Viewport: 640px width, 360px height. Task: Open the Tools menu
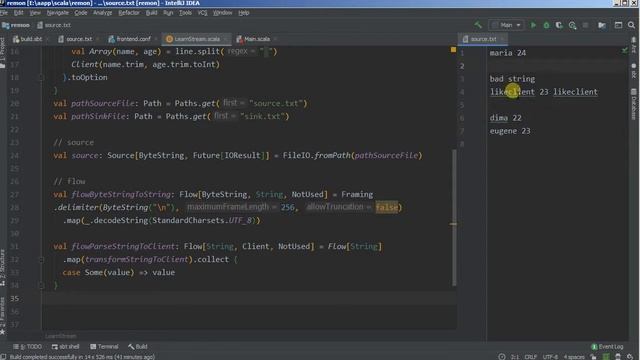pos(185,13)
